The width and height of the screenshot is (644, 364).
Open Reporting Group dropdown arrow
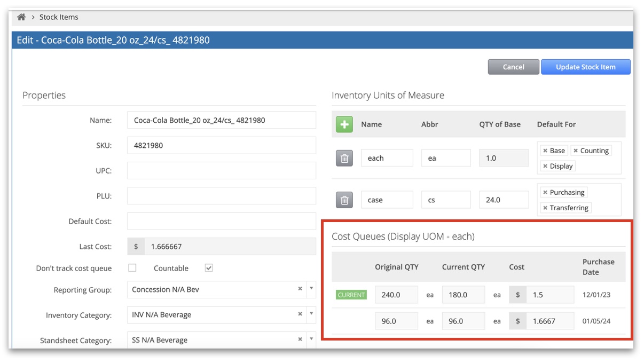(311, 289)
